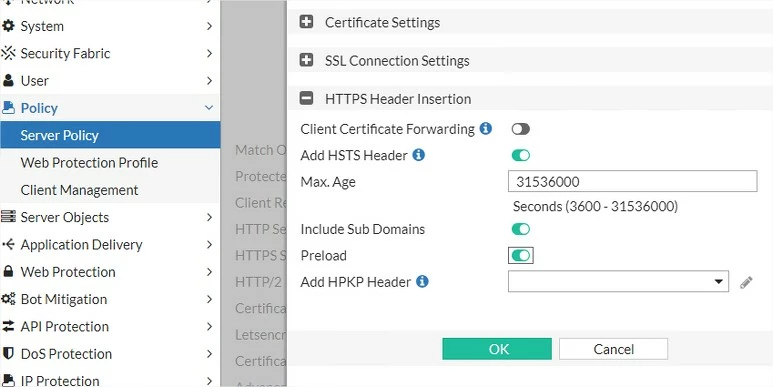Expand the Server Objects chevron
773x387 pixels.
pos(209,217)
